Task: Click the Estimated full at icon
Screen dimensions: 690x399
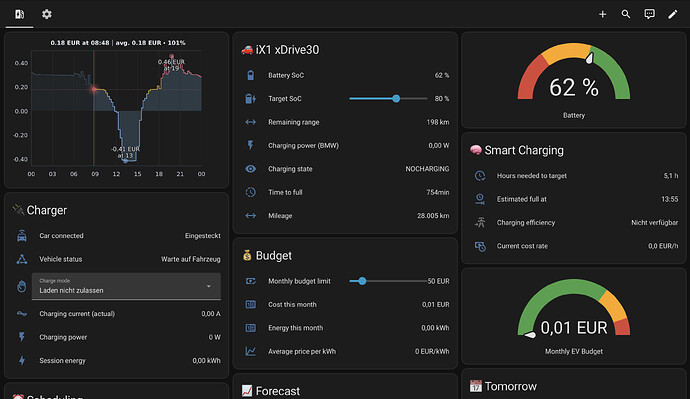Action: [x=480, y=199]
